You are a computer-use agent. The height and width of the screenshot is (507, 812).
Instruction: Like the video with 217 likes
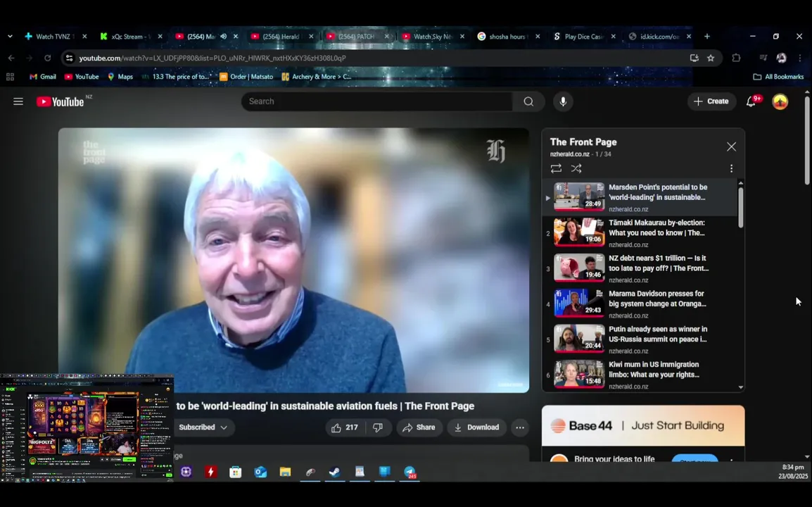tap(345, 427)
